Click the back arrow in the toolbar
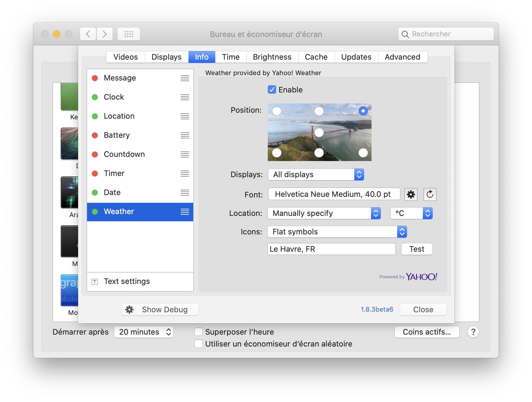 click(x=88, y=34)
